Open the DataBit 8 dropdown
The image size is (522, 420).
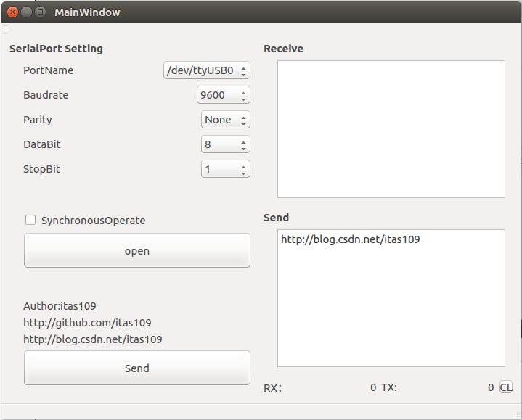coord(226,144)
